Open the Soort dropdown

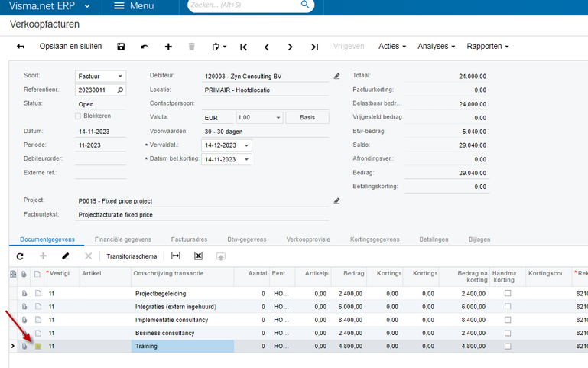(120, 77)
